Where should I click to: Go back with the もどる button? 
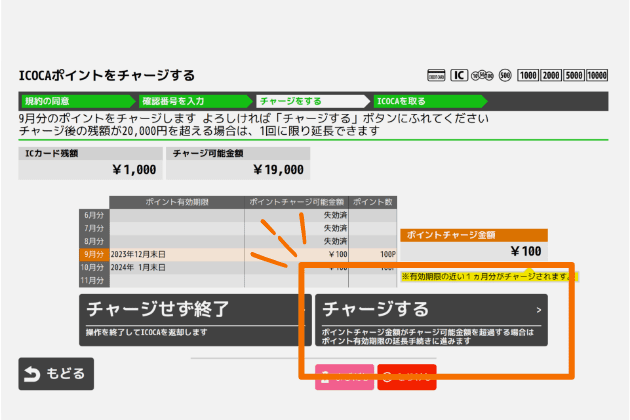(x=56, y=374)
